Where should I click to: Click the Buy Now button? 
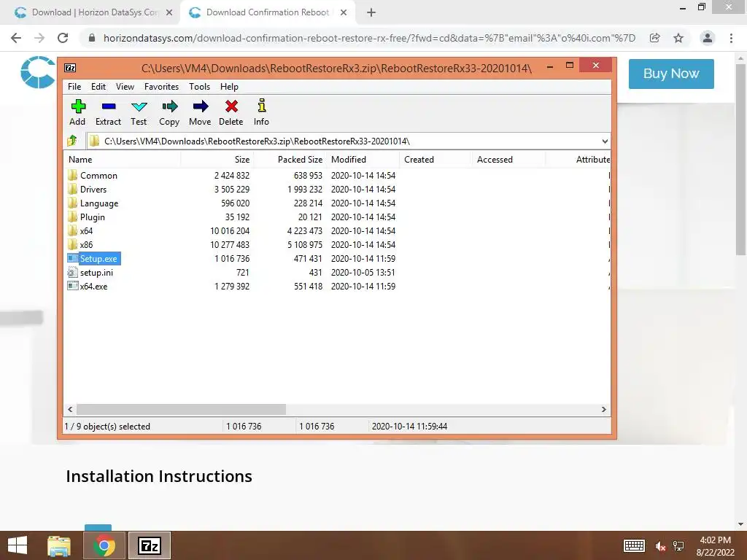tap(671, 74)
